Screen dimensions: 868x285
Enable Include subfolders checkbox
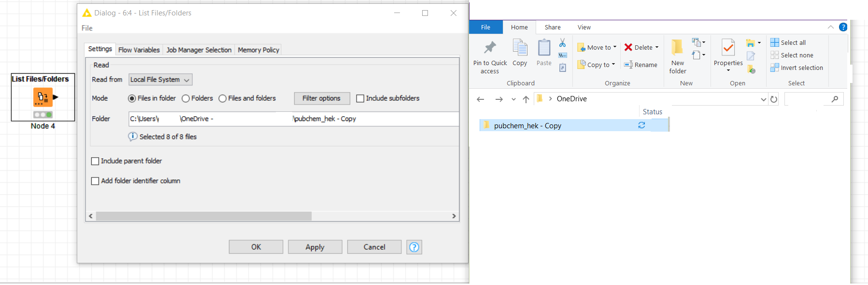tap(360, 98)
